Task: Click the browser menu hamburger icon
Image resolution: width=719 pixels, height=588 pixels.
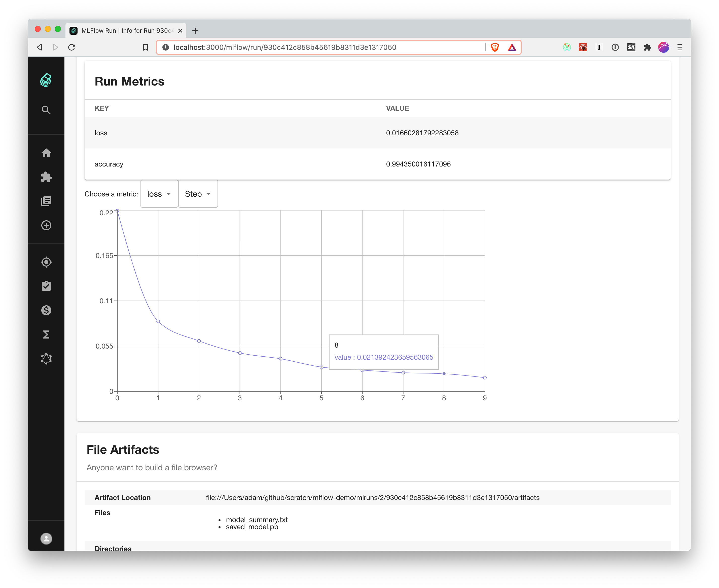Action: (679, 48)
